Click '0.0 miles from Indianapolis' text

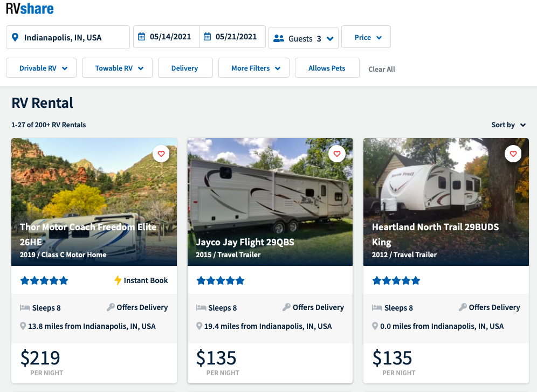point(442,326)
